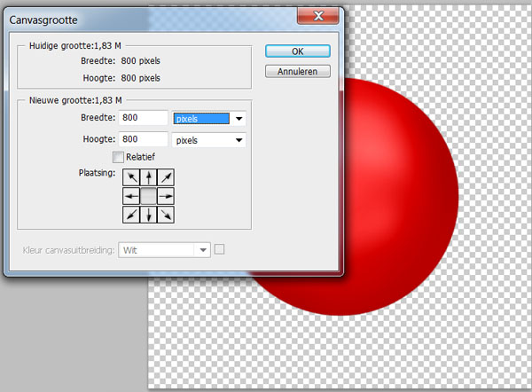Confirm with the OK button
Screen dimensions: 532x392
point(298,51)
